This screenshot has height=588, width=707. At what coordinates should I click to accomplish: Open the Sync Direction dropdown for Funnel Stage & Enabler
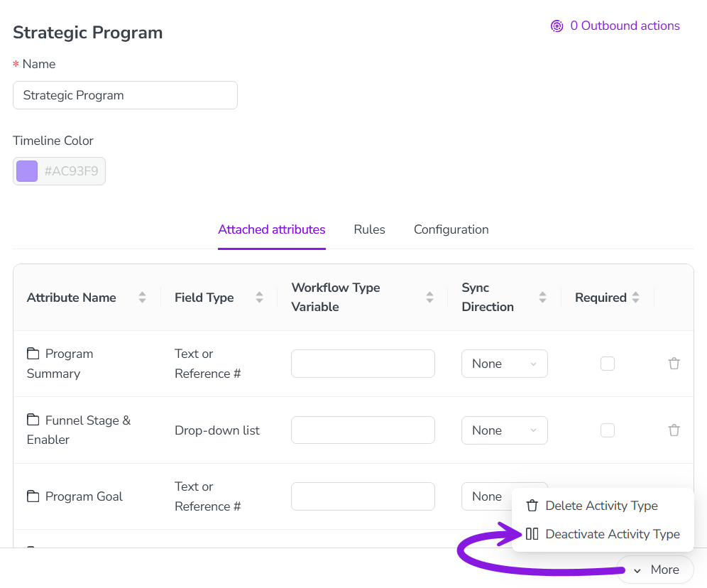[x=505, y=430]
